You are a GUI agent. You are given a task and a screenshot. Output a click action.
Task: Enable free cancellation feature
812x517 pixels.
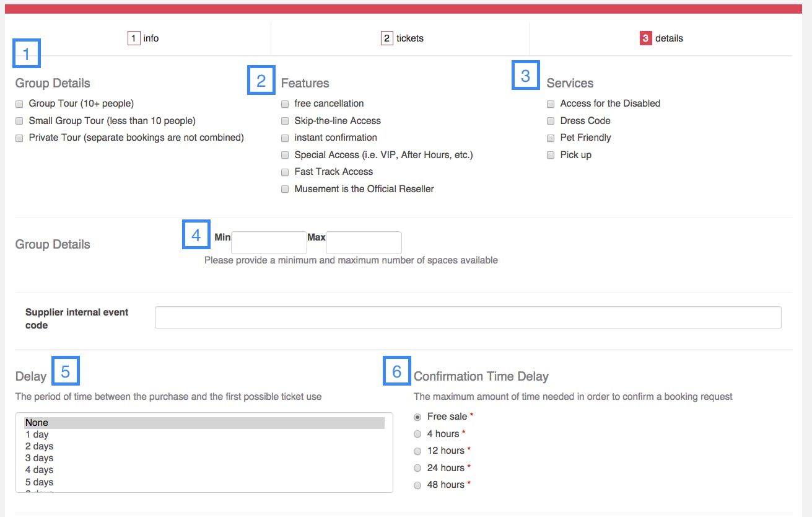[285, 104]
